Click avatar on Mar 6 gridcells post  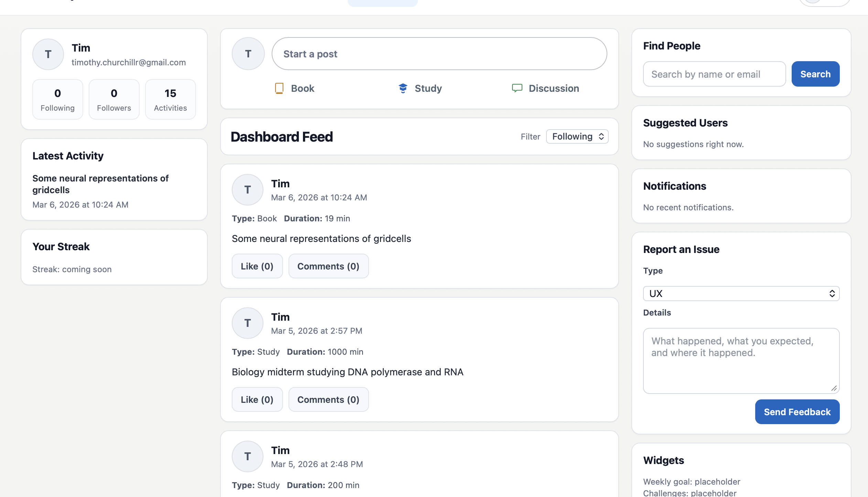[x=247, y=190]
